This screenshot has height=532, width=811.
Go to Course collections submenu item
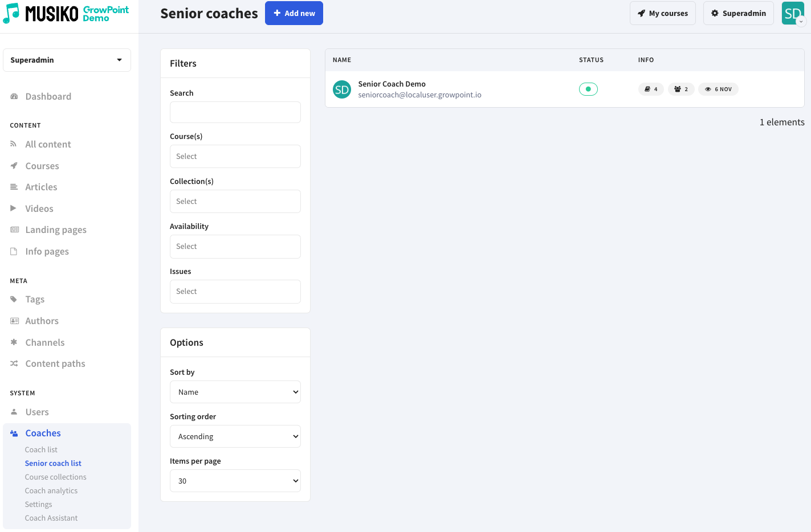(x=56, y=477)
